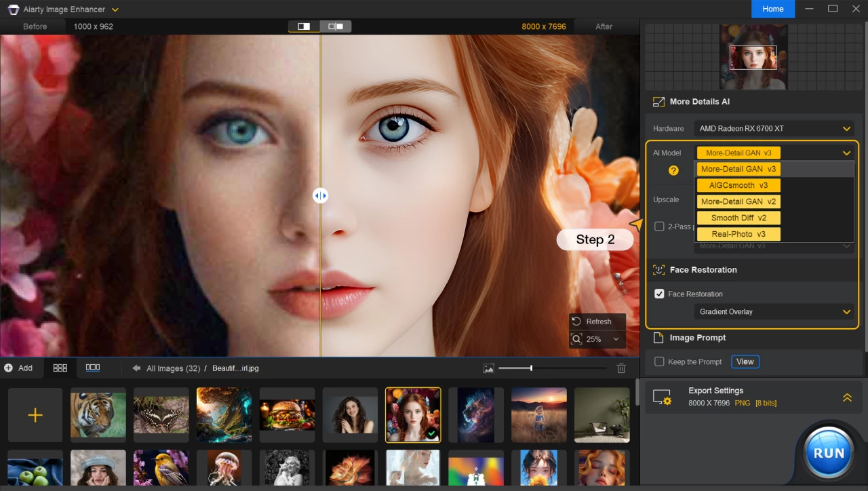Switch to the side-by-side comparison icon
Image resolution: width=868 pixels, height=491 pixels.
pos(334,26)
